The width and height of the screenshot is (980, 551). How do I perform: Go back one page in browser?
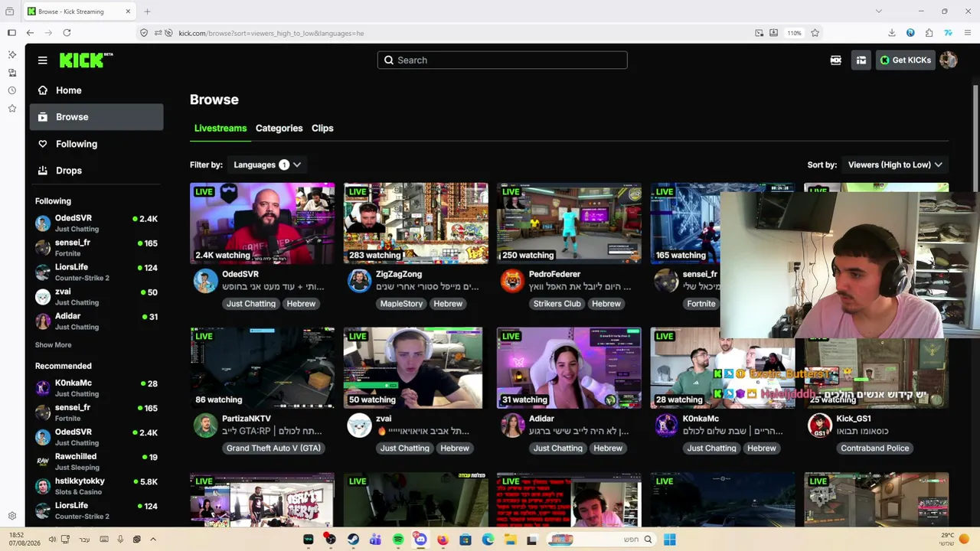click(x=30, y=33)
